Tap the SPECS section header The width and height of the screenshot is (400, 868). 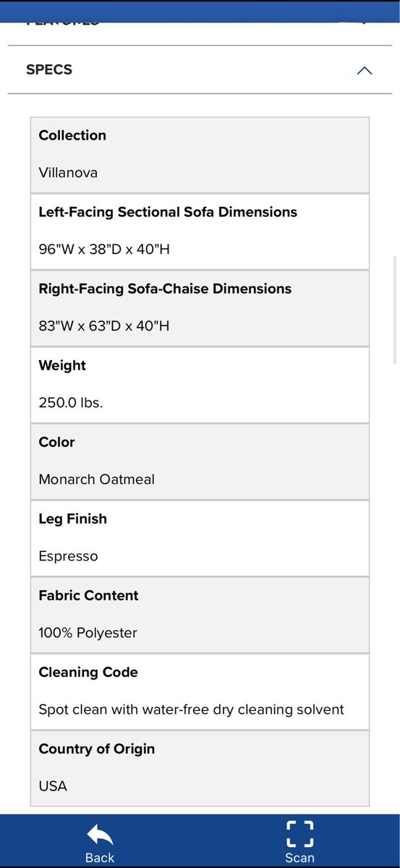200,70
